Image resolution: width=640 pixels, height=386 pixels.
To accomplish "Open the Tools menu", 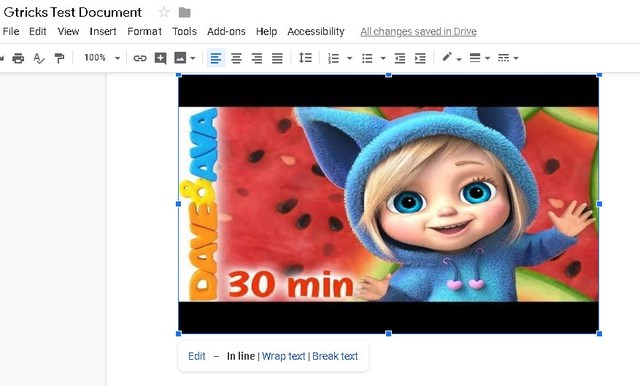I will click(x=184, y=31).
